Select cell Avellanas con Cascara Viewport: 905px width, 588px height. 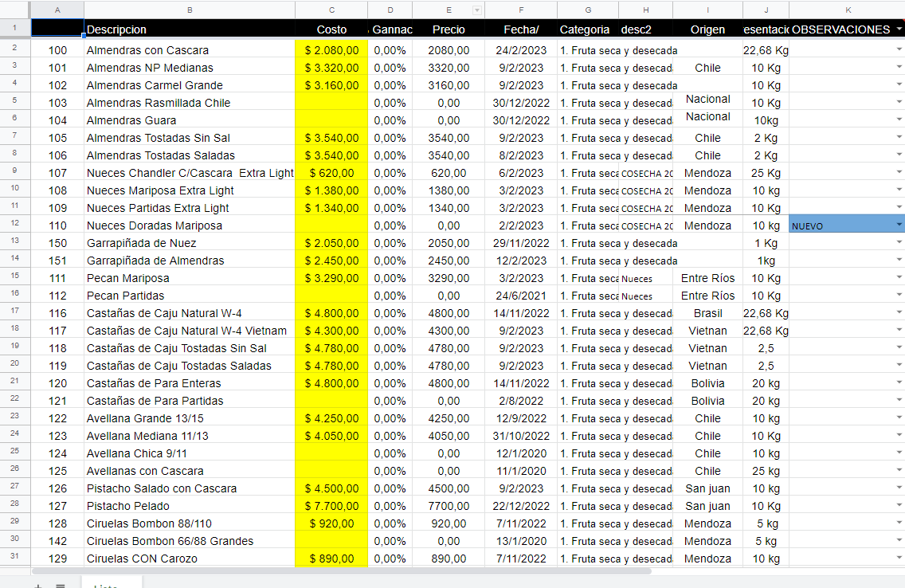pyautogui.click(x=190, y=471)
